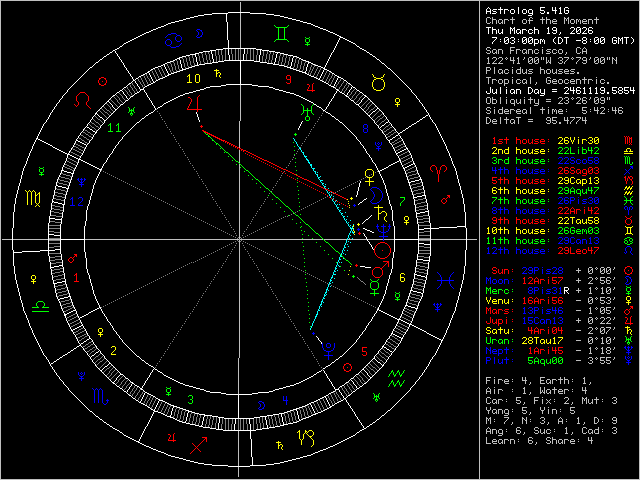Select house number 7 in the wheel
The width and height of the screenshot is (640, 480).
(x=402, y=201)
